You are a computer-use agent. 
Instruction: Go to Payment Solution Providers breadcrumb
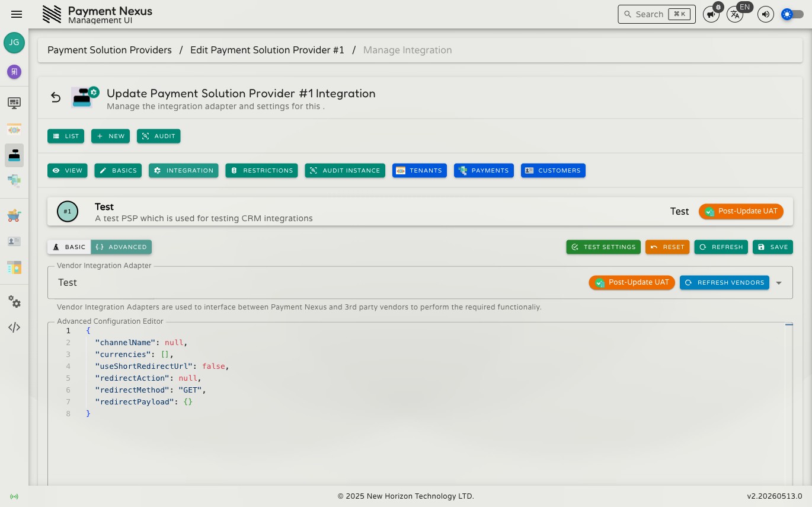tap(110, 50)
